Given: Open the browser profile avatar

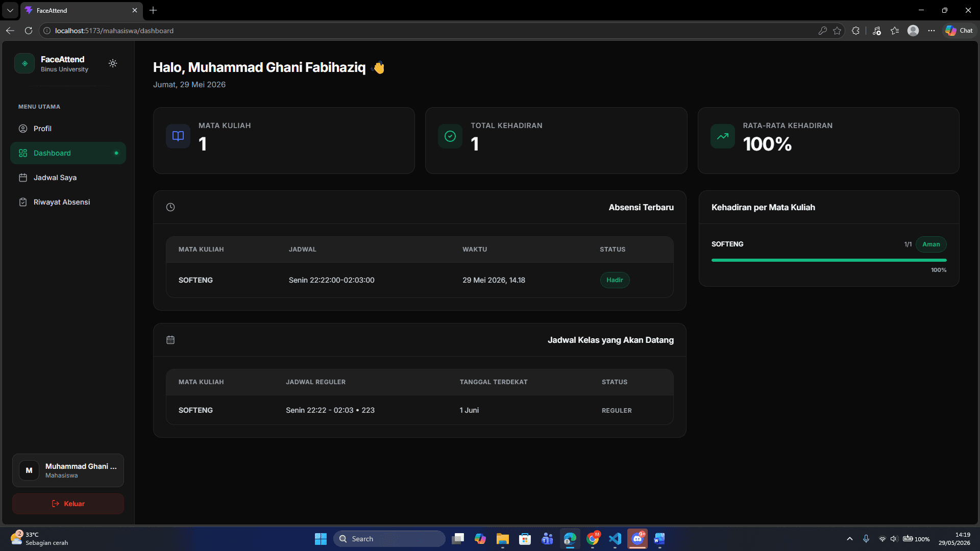Looking at the screenshot, I should (x=913, y=31).
